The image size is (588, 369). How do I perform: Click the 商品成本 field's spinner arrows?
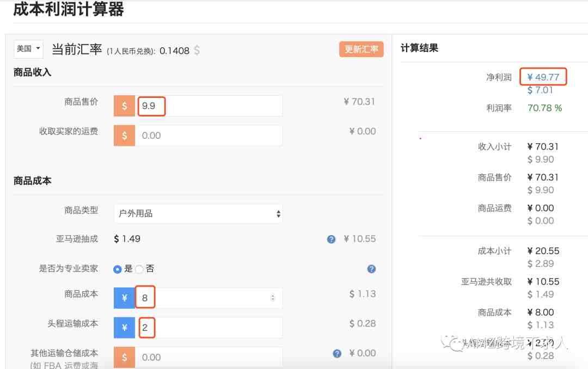[x=272, y=298]
